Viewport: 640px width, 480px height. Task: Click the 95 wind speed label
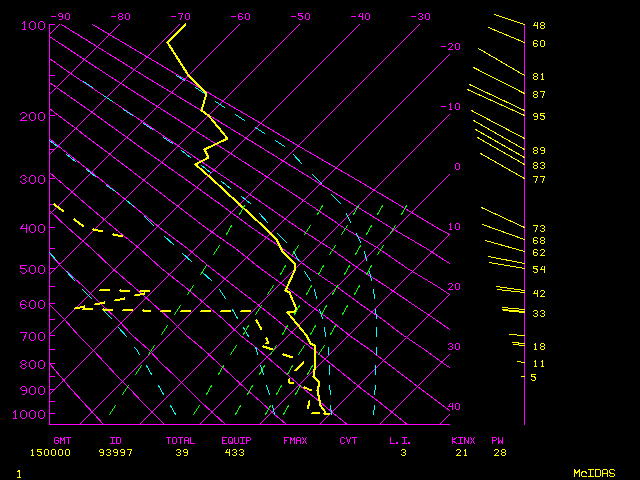538,117
